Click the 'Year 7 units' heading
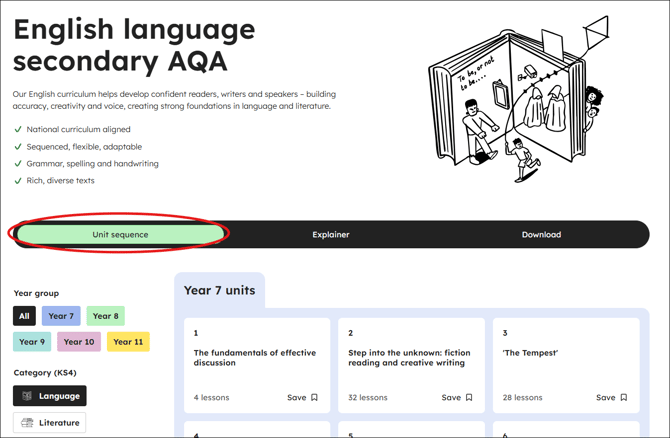The width and height of the screenshot is (670, 438). click(x=220, y=290)
